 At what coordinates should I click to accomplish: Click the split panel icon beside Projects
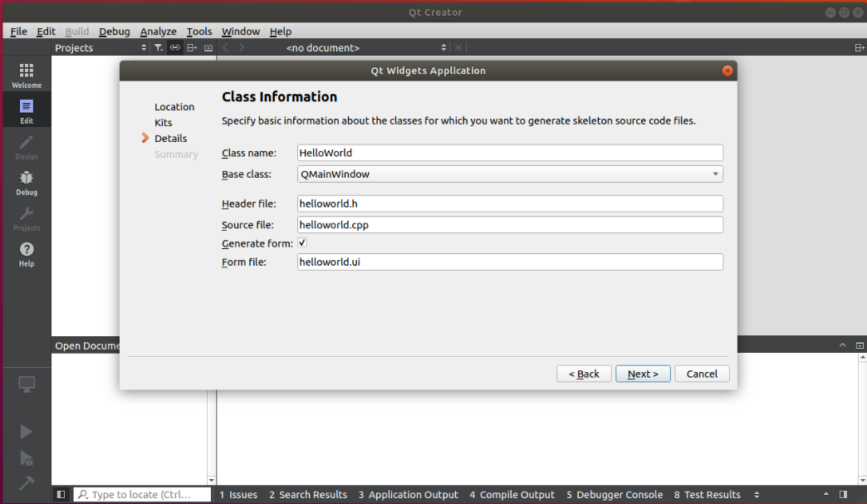click(192, 48)
